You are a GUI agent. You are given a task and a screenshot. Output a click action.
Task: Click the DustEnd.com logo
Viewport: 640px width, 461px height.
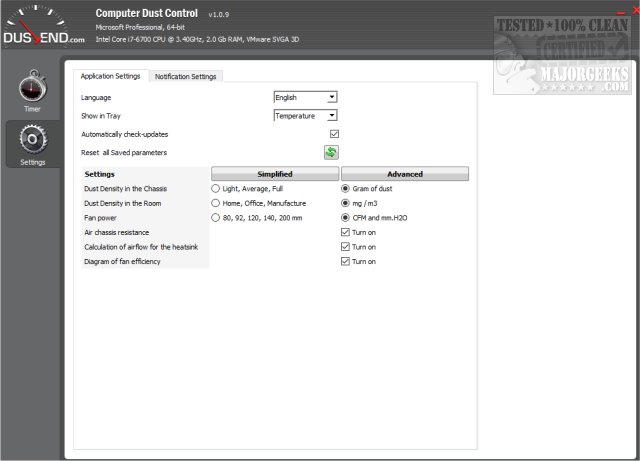(x=43, y=26)
